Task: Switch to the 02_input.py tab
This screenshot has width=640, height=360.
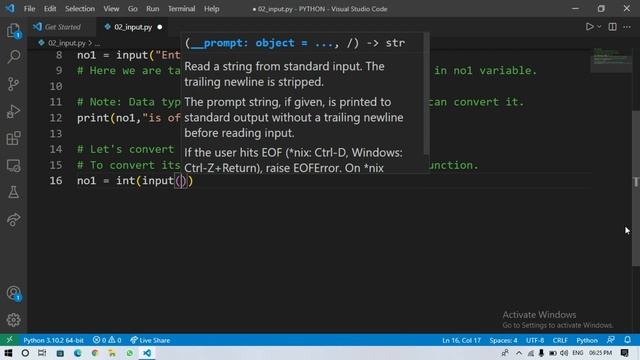Action: [x=132, y=27]
